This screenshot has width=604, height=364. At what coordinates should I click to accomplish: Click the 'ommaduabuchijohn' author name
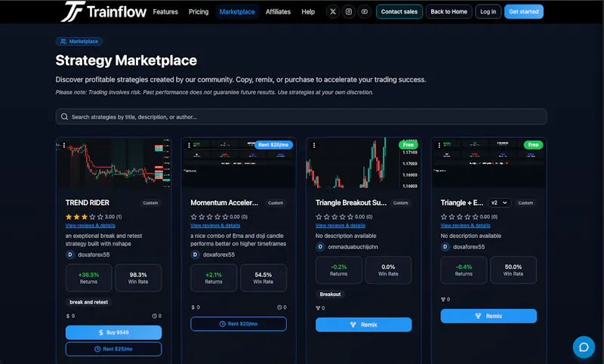click(x=353, y=247)
